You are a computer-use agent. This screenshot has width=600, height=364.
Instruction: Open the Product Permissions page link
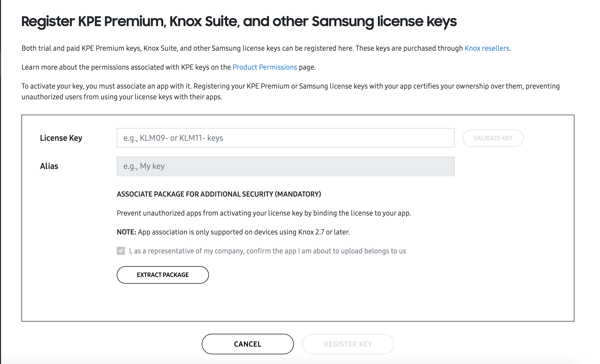265,67
